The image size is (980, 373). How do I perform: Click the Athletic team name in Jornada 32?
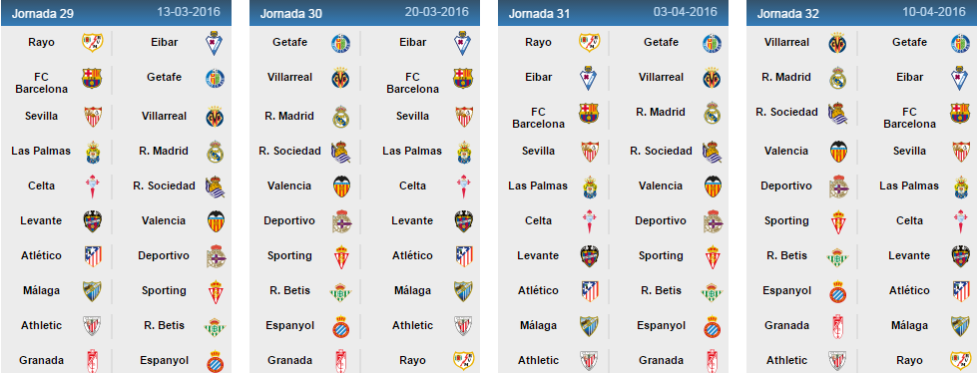[786, 360]
